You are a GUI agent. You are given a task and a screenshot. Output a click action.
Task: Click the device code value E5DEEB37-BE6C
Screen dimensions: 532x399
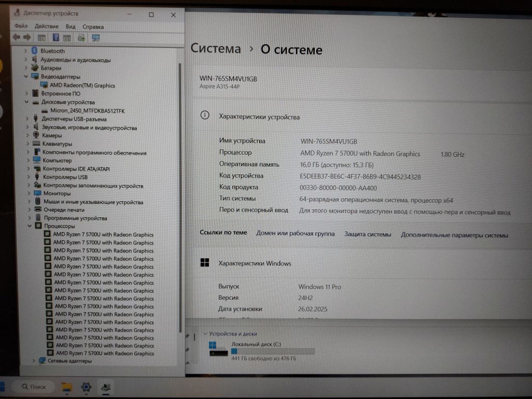click(x=360, y=177)
